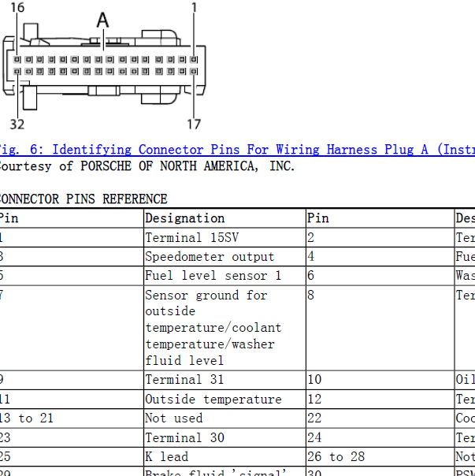Click pin '6' table cell

pyautogui.click(x=380, y=276)
